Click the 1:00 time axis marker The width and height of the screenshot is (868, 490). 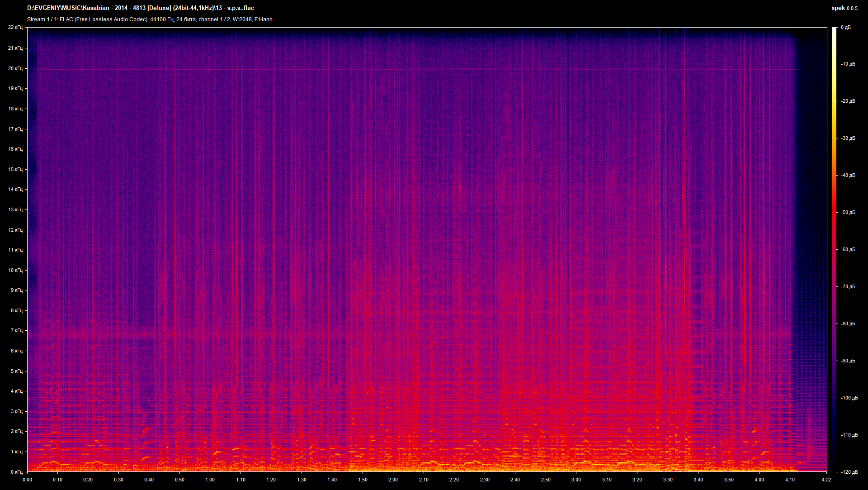point(210,480)
